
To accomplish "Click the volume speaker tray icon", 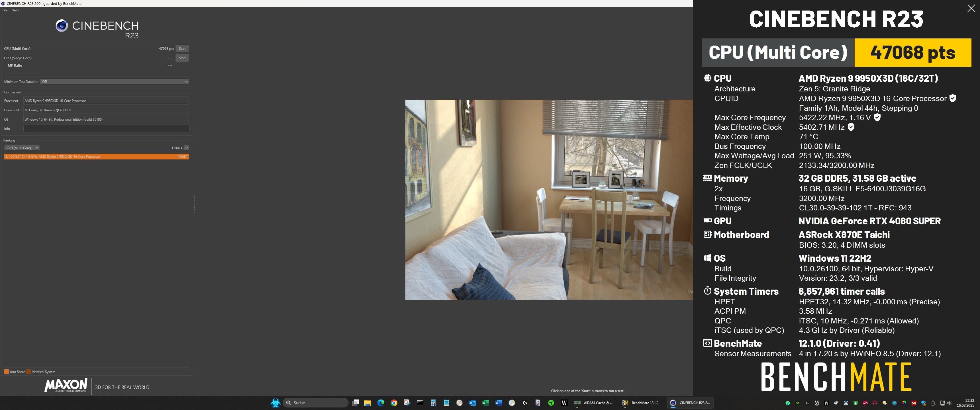I will tap(949, 403).
